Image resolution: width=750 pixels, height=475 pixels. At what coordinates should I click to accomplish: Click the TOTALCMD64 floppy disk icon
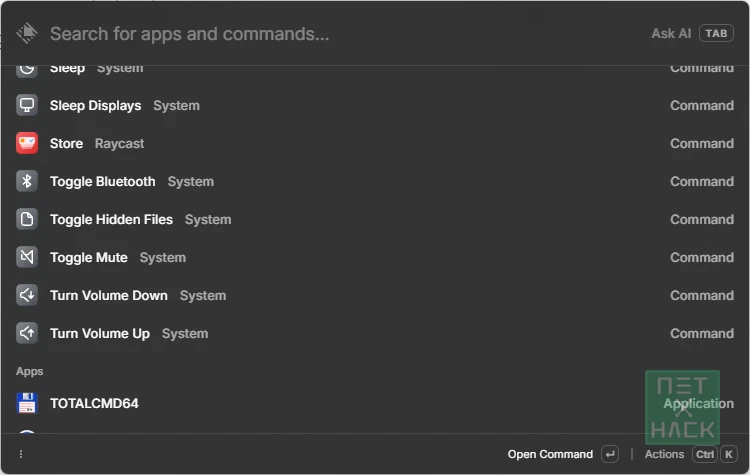click(27, 403)
